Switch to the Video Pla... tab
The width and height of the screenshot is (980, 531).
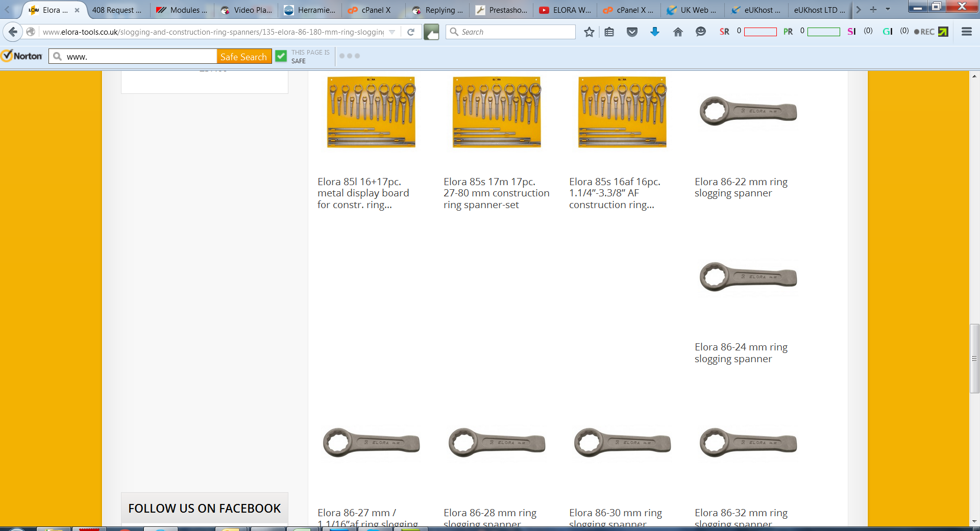[x=247, y=10]
